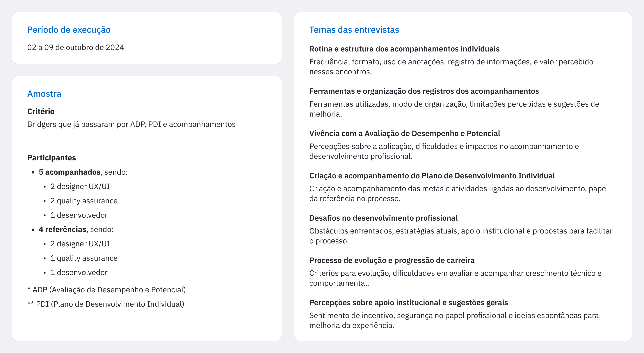Image resolution: width=644 pixels, height=353 pixels.
Task: Click 'Ferramentas e organização dos registros' title
Action: (x=424, y=91)
